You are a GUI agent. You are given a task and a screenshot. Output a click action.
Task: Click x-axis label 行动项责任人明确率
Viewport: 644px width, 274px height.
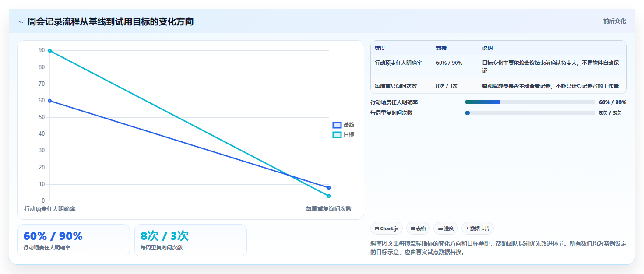click(x=50, y=209)
